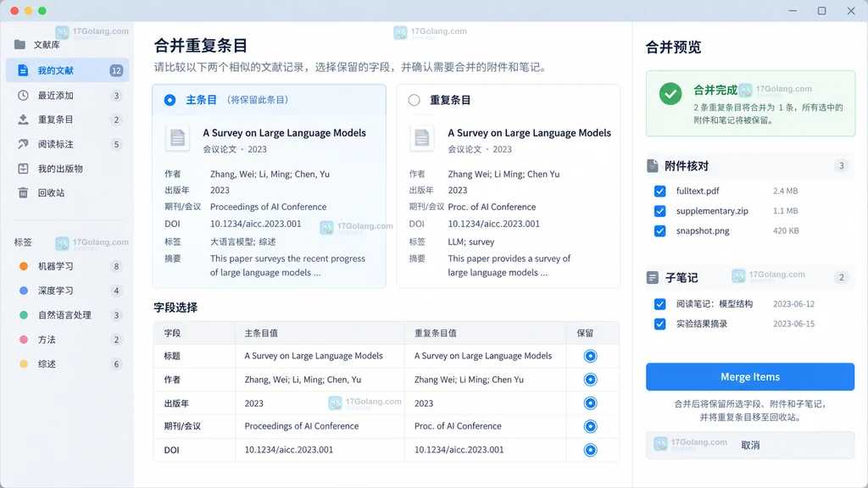This screenshot has width=868, height=488.
Task: Click the 文献库 header
Action: (x=47, y=44)
